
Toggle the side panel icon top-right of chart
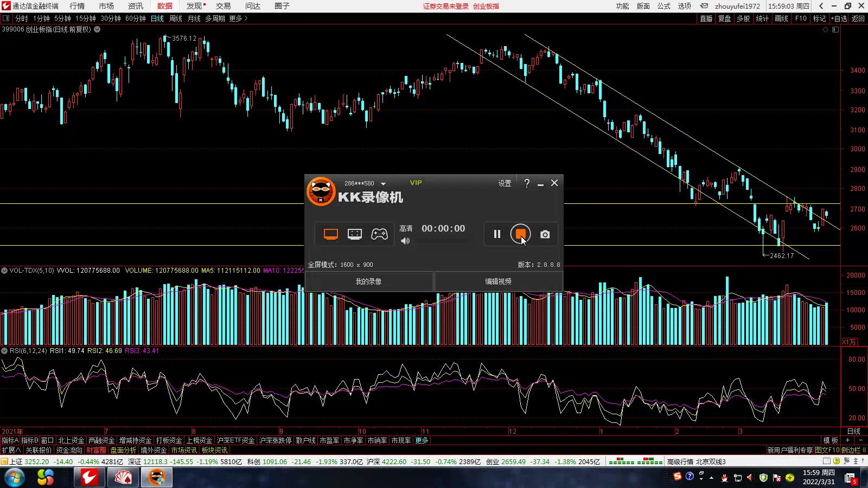click(x=835, y=29)
